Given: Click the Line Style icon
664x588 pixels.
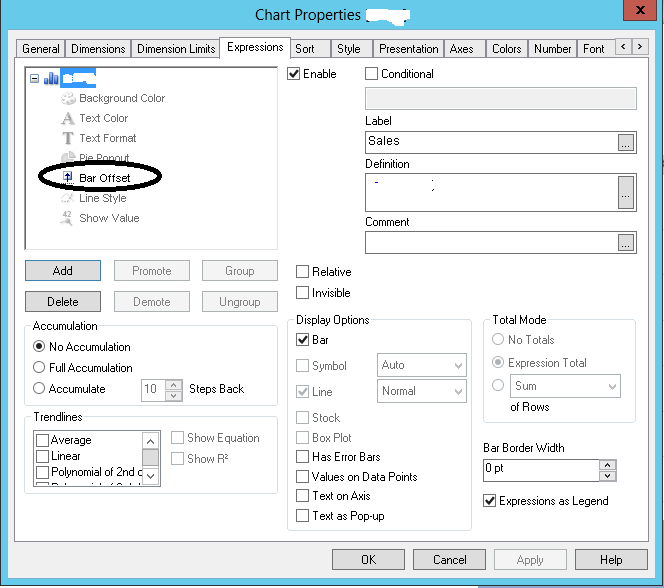Looking at the screenshot, I should [x=68, y=198].
